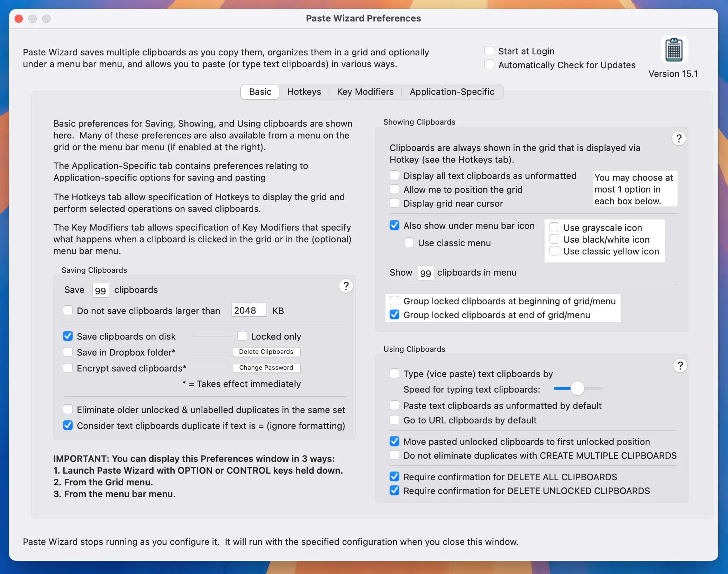Click the 'Speed for typing text clipboards:' label
728x574 pixels.
[472, 389]
